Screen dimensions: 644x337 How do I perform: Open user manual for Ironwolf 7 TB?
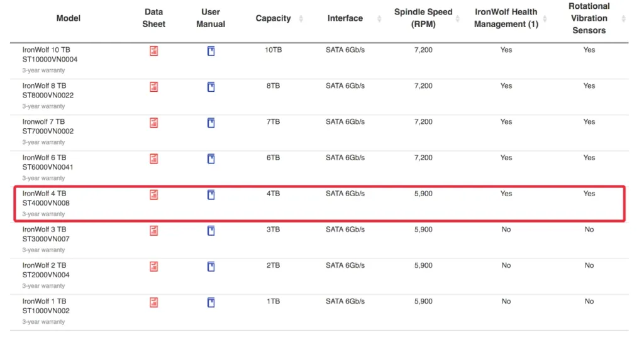coord(211,123)
